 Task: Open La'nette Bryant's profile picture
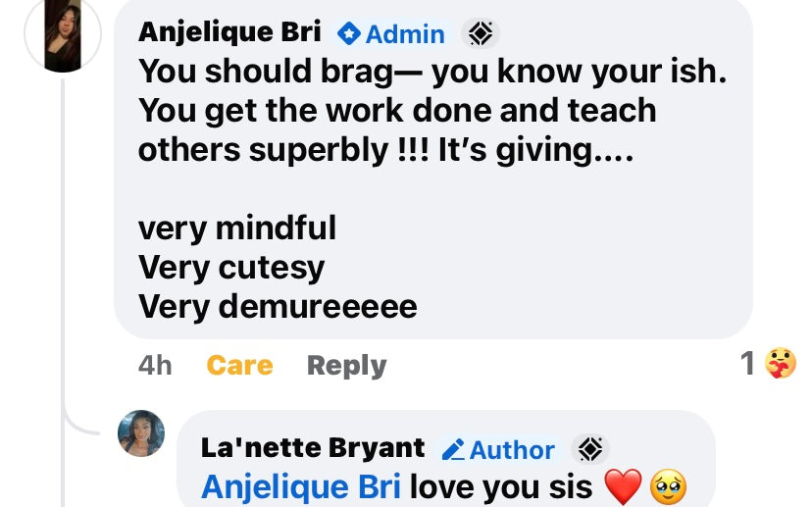(141, 432)
